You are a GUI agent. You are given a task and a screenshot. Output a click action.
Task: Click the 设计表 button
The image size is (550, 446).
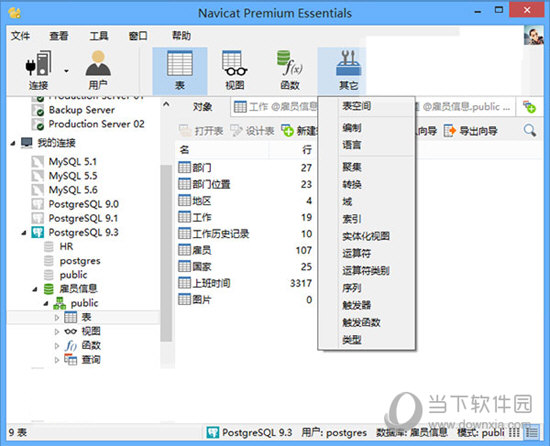253,131
